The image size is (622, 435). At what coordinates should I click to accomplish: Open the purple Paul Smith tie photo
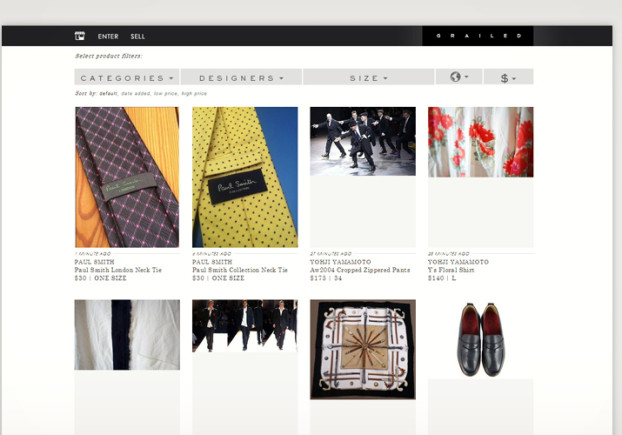coord(127,177)
